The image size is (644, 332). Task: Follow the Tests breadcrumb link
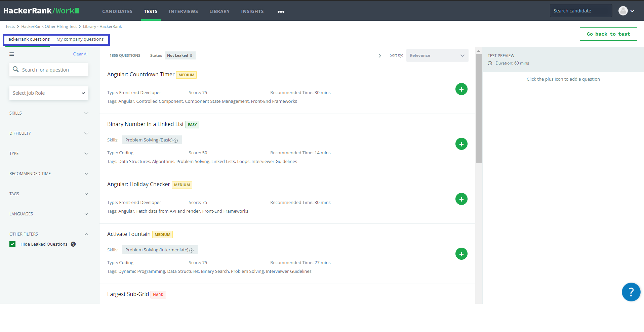coord(10,27)
